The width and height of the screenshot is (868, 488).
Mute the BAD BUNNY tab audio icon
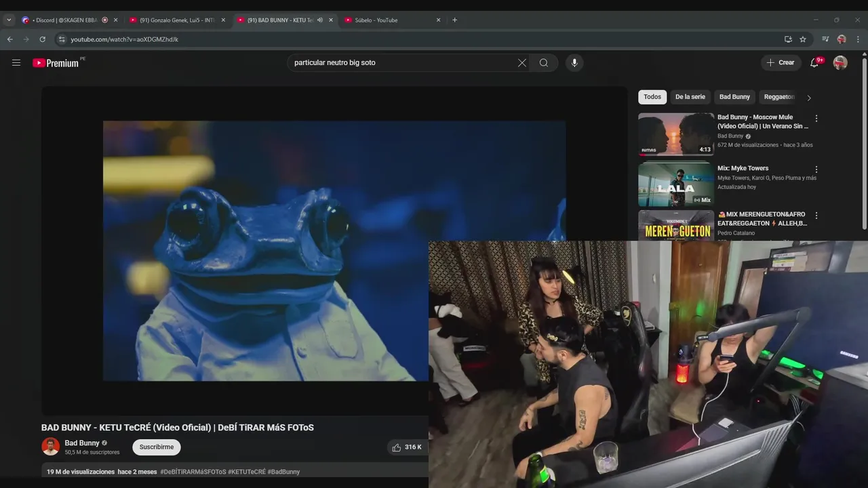point(320,20)
